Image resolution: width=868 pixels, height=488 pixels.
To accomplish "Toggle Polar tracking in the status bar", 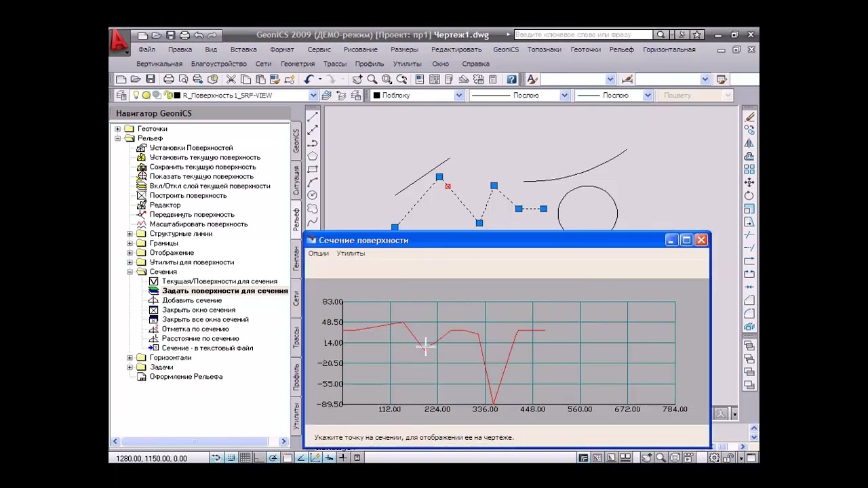I will point(273,457).
